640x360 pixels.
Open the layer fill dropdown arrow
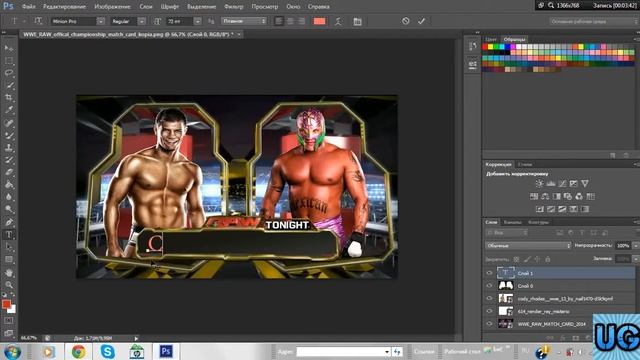pyautogui.click(x=635, y=259)
